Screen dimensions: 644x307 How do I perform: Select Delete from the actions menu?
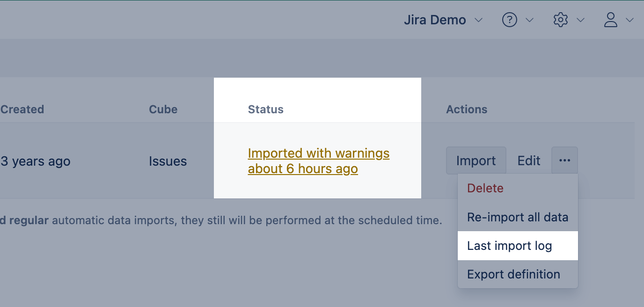pyautogui.click(x=485, y=188)
